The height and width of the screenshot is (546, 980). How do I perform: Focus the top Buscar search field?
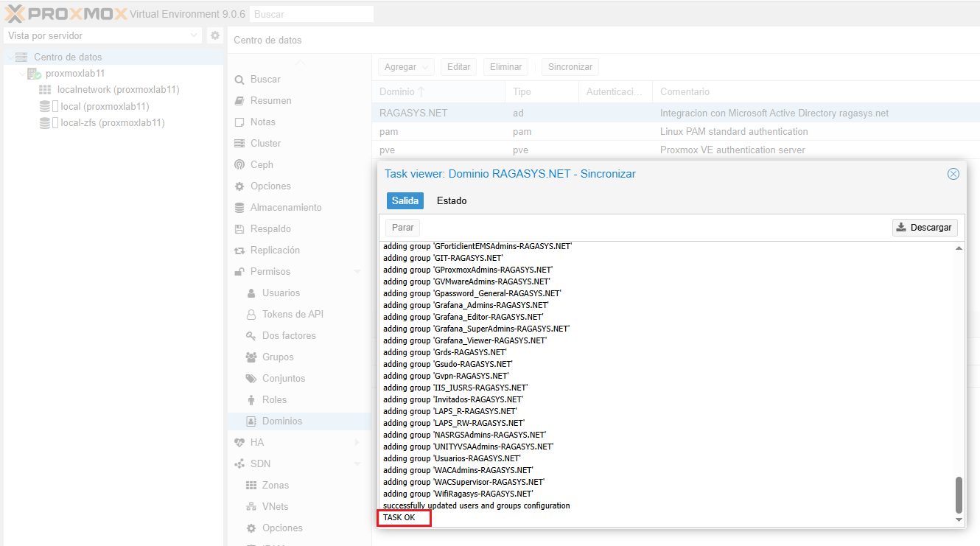(x=312, y=14)
